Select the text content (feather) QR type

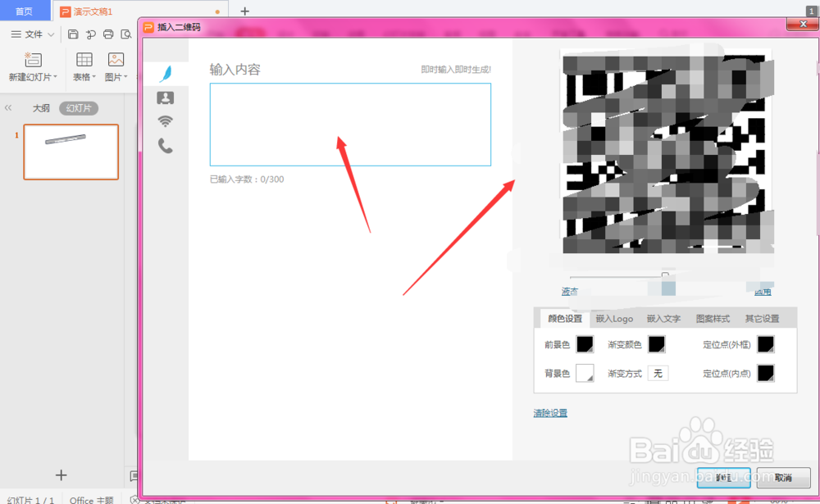[166, 74]
